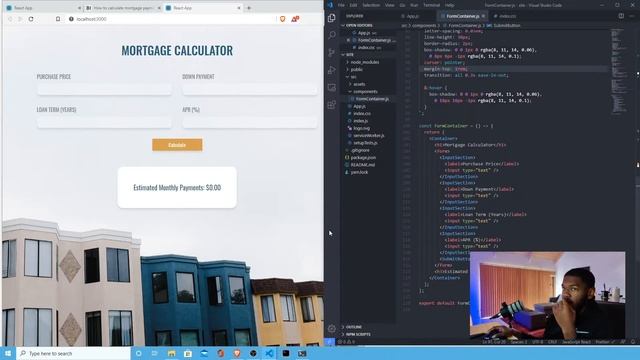The height and width of the screenshot is (360, 640).
Task: Open Source Control view in VS Code
Action: tap(331, 53)
